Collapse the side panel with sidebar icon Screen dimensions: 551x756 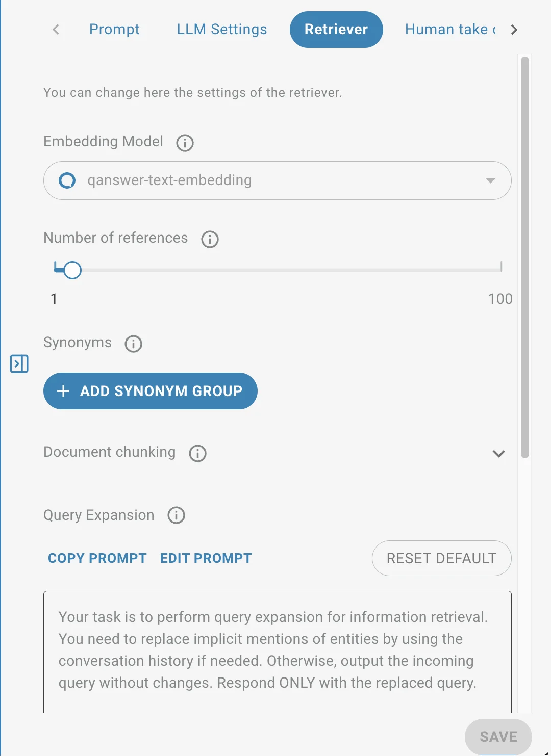point(19,364)
